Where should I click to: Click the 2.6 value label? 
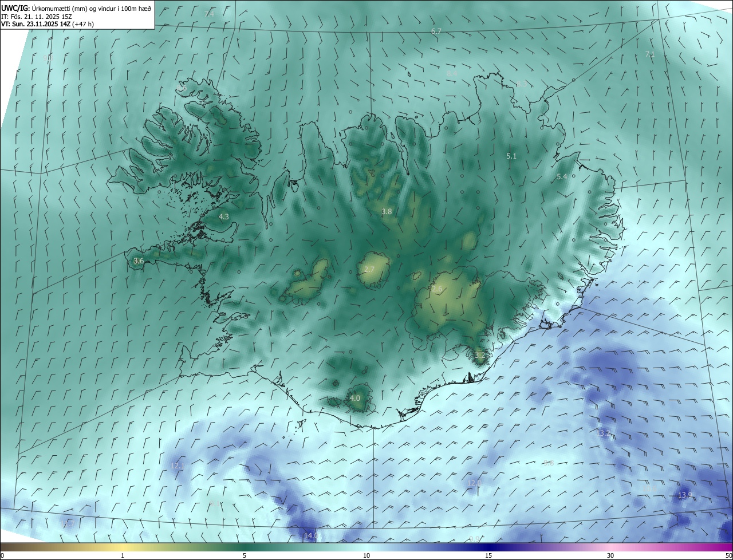click(x=437, y=290)
